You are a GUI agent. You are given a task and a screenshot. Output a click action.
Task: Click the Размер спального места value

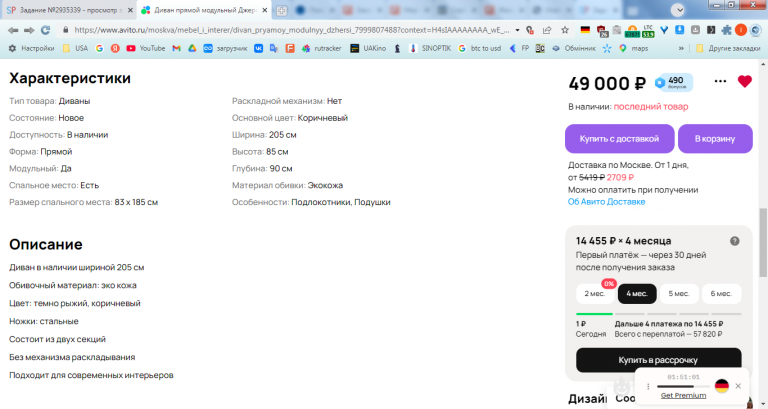136,202
